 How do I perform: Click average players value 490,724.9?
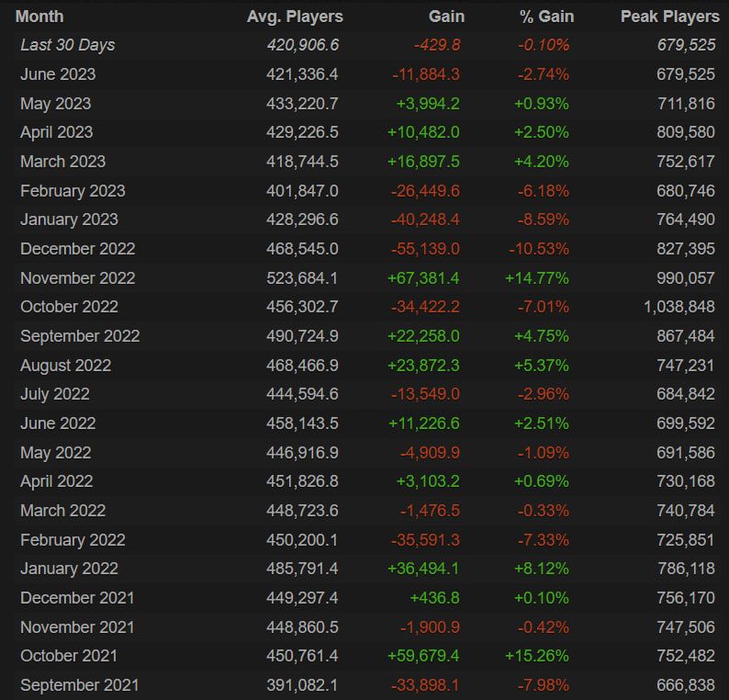tap(302, 336)
